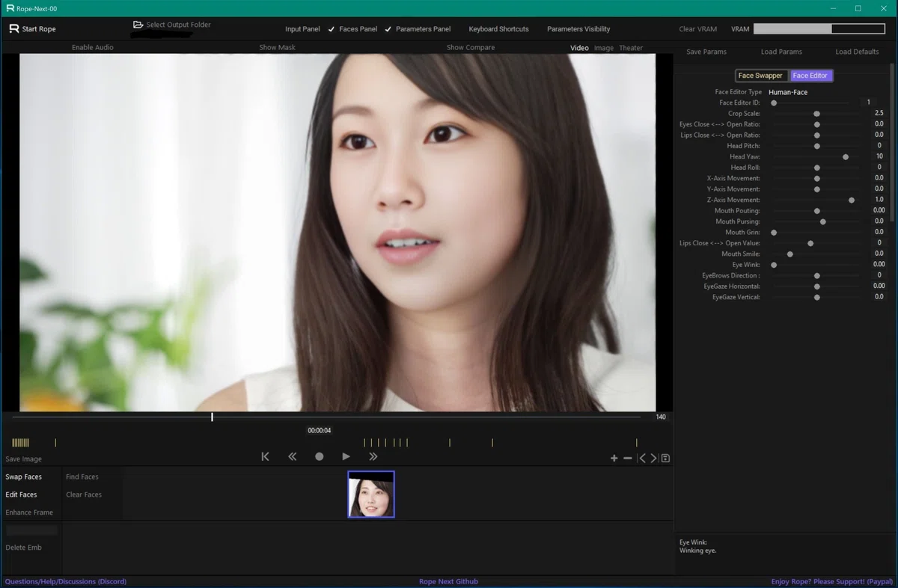Open the Rope Next Github link

448,581
